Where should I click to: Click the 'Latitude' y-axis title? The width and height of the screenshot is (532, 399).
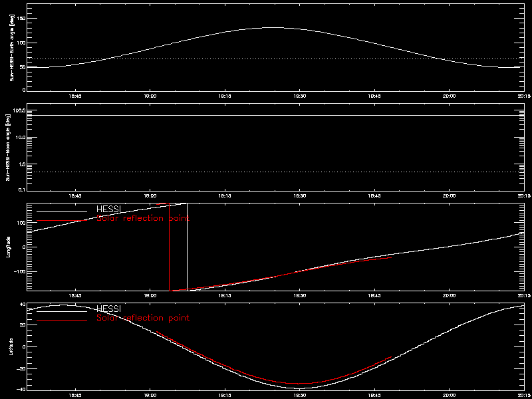pos(11,346)
